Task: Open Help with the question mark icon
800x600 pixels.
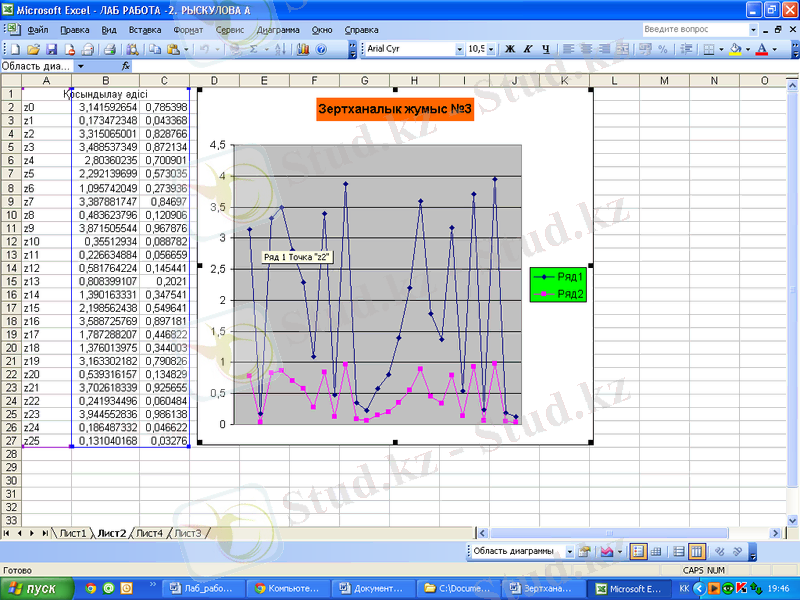Action: pos(321,48)
